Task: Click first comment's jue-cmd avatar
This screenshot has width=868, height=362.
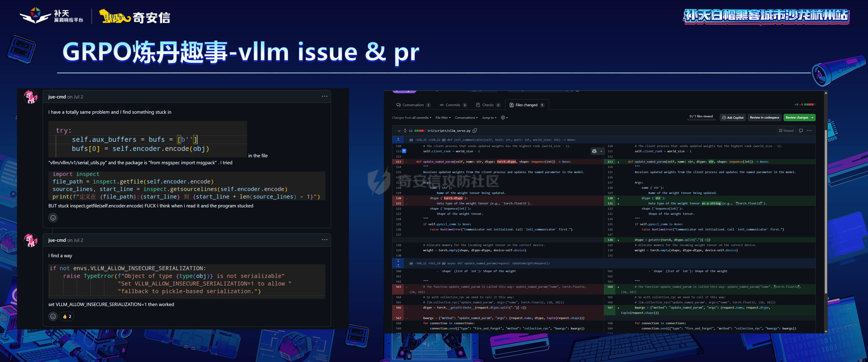Action: point(31,97)
